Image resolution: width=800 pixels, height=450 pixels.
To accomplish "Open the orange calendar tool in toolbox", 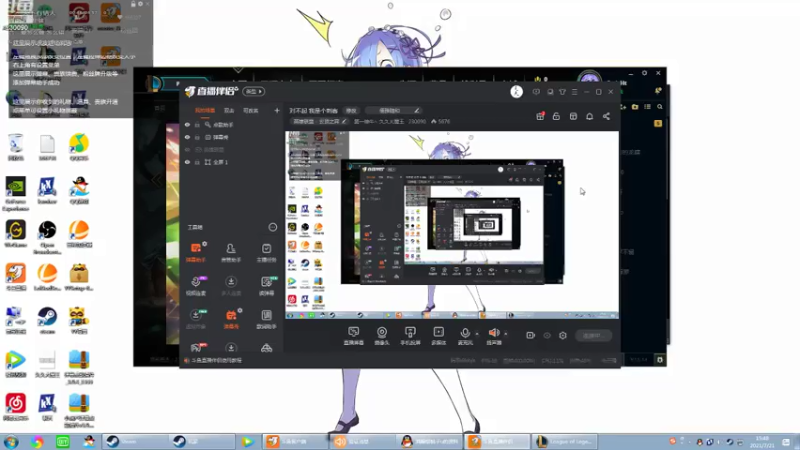I will [231, 319].
